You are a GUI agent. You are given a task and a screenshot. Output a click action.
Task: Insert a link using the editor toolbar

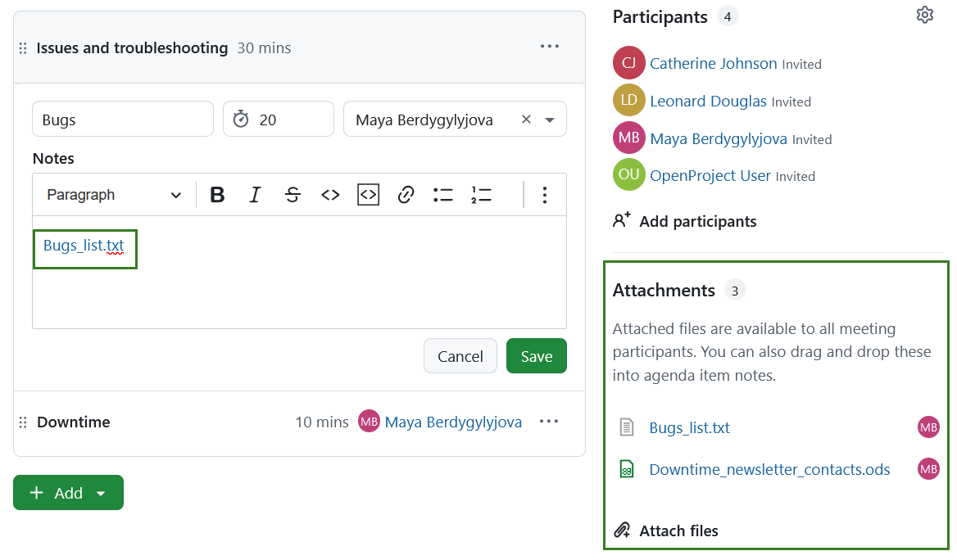pyautogui.click(x=406, y=194)
